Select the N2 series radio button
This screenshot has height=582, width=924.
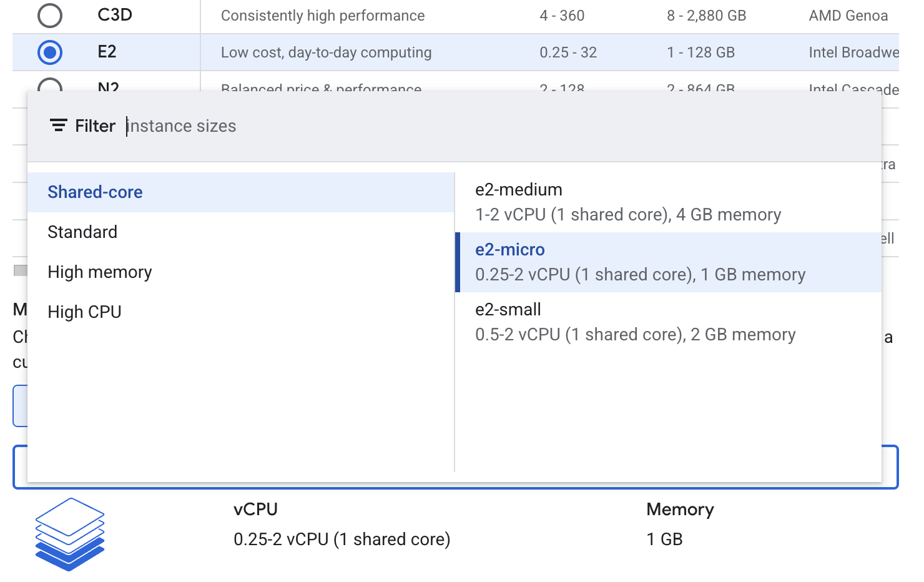click(50, 87)
